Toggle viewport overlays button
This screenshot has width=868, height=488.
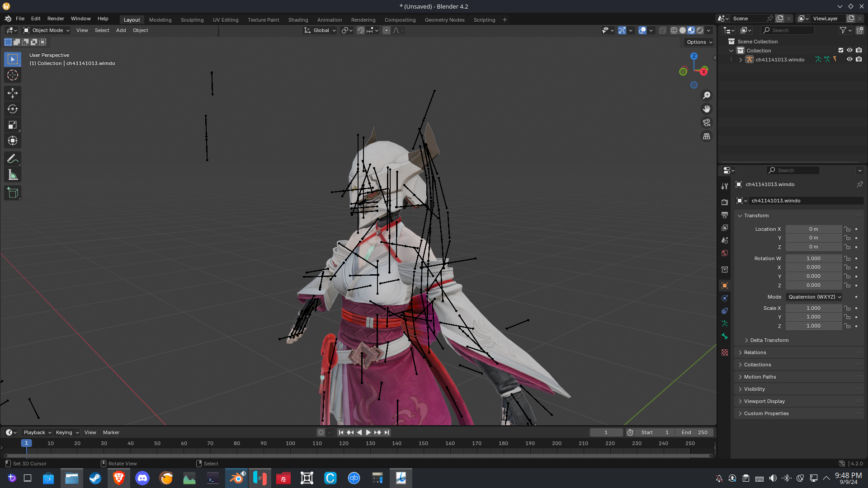[642, 30]
